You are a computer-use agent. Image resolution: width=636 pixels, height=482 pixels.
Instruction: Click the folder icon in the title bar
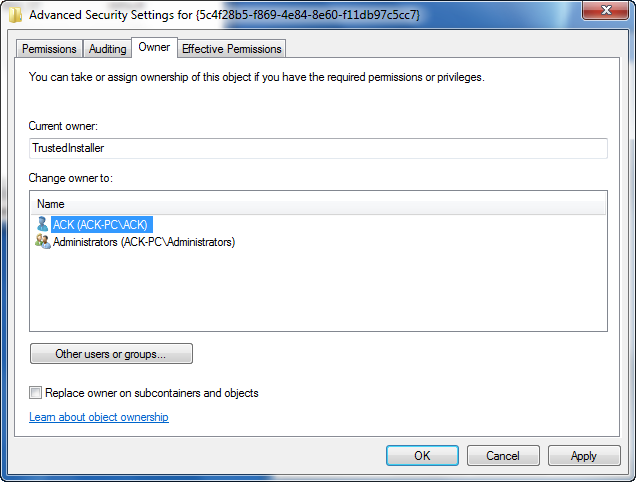(13, 15)
